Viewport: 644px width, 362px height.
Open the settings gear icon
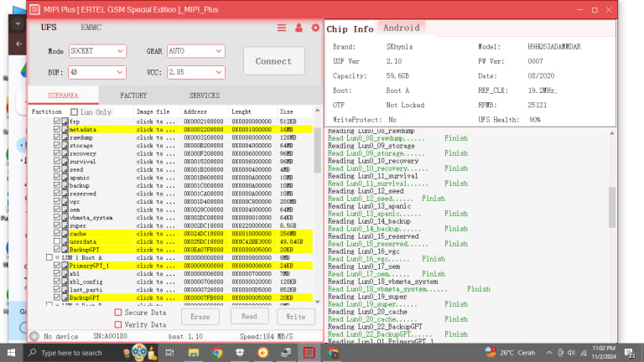(x=315, y=28)
